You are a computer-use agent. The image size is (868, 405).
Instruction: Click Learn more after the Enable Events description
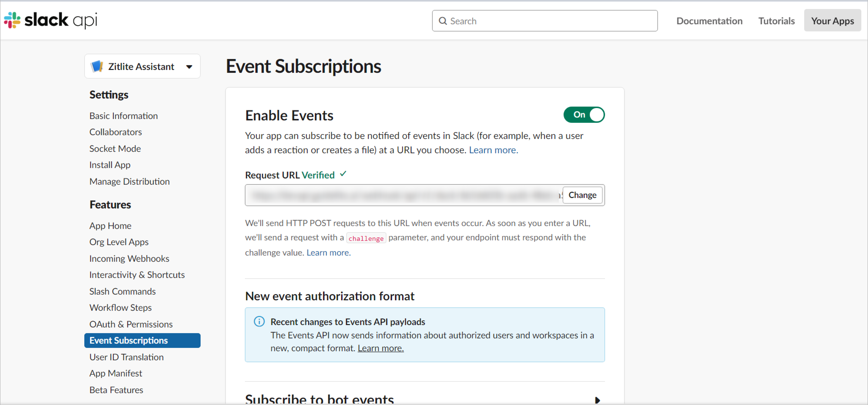pos(493,150)
